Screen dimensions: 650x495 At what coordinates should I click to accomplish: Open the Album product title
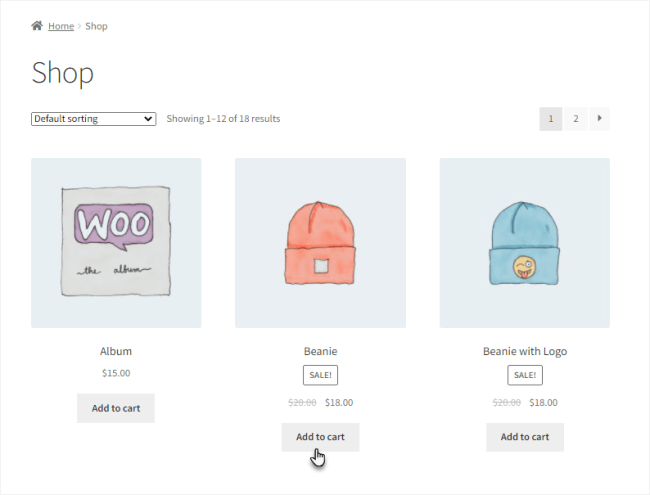[x=116, y=351]
